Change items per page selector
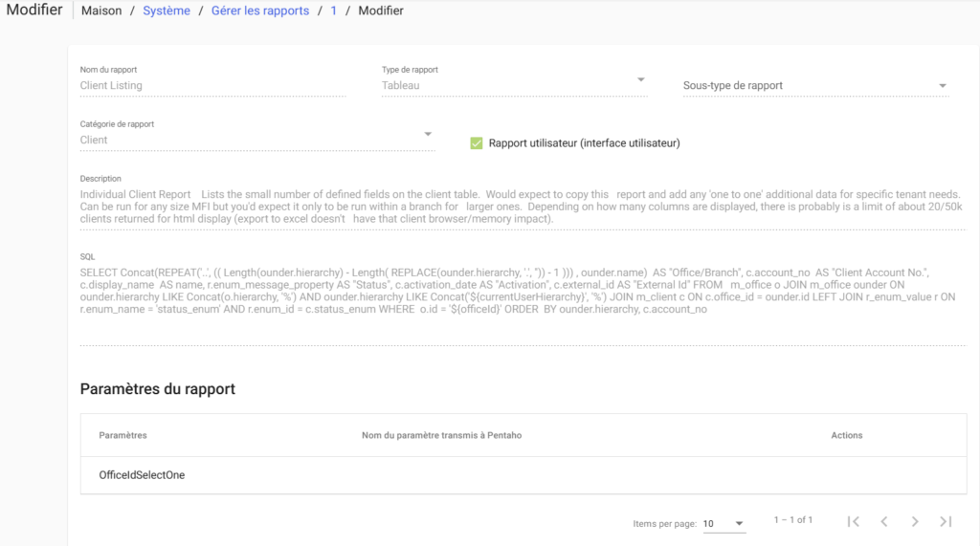The width and height of the screenshot is (980, 546). [x=724, y=524]
